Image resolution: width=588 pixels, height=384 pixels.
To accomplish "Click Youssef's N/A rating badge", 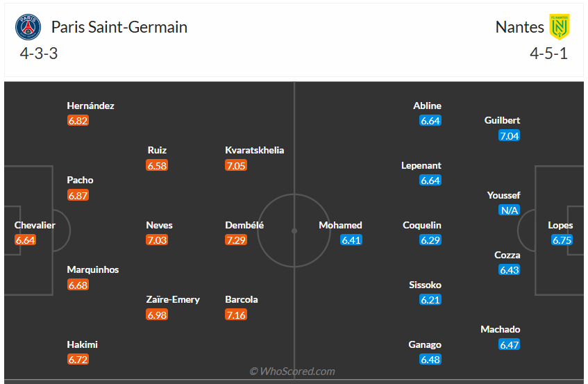I will [x=509, y=210].
